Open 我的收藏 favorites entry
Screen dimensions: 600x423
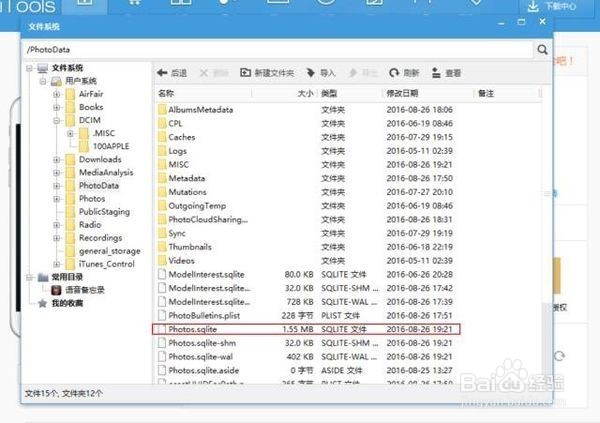point(60,303)
